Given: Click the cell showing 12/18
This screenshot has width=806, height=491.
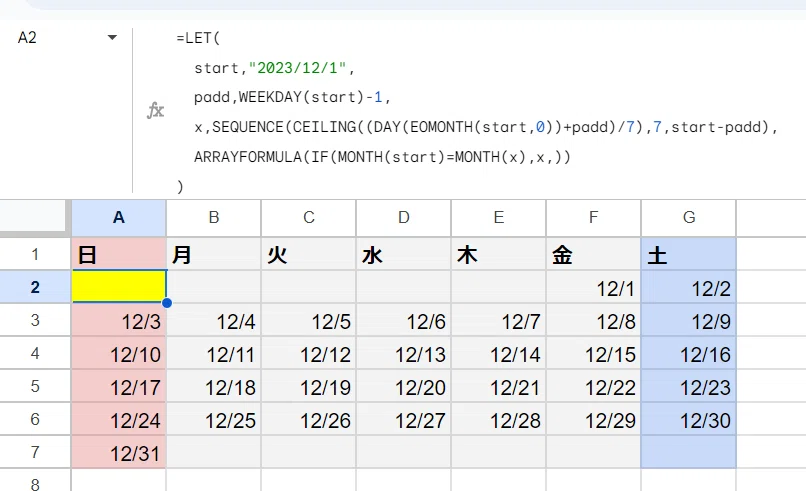Looking at the screenshot, I should point(214,386).
